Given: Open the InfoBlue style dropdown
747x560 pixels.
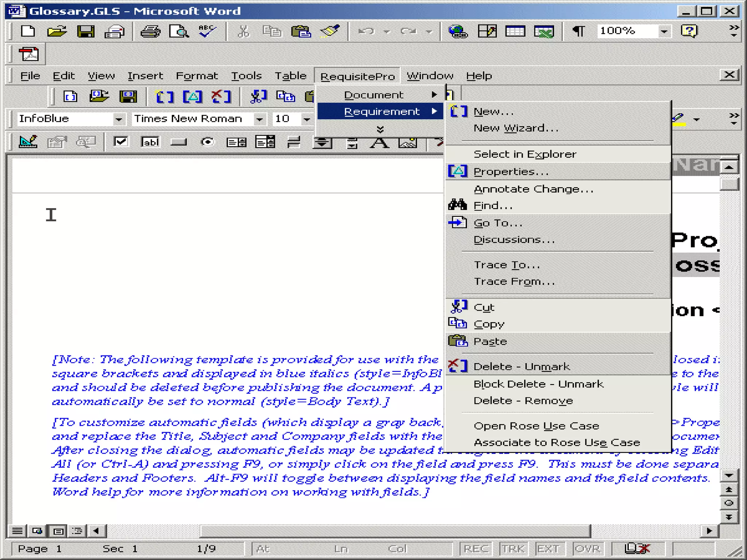Looking at the screenshot, I should (118, 119).
